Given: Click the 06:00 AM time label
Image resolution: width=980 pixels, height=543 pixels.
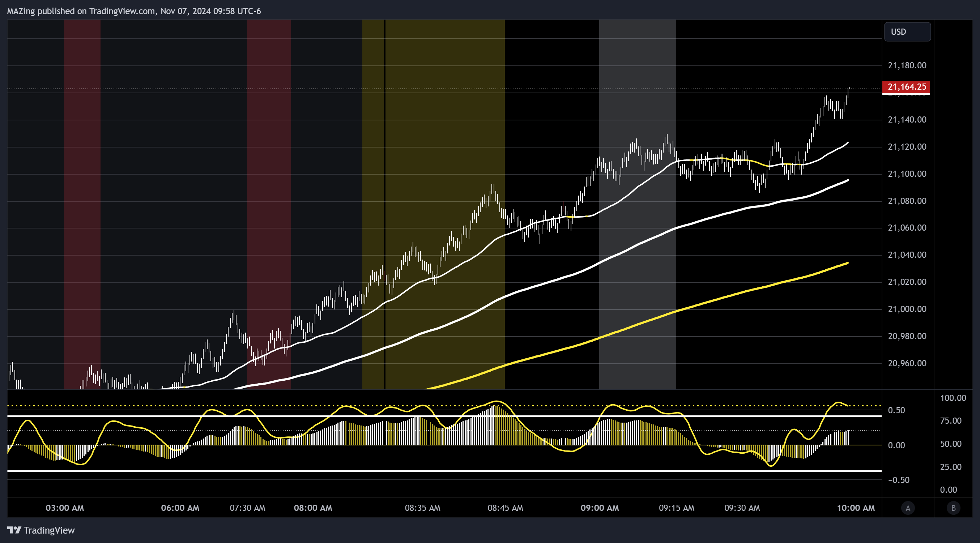Looking at the screenshot, I should [x=180, y=508].
